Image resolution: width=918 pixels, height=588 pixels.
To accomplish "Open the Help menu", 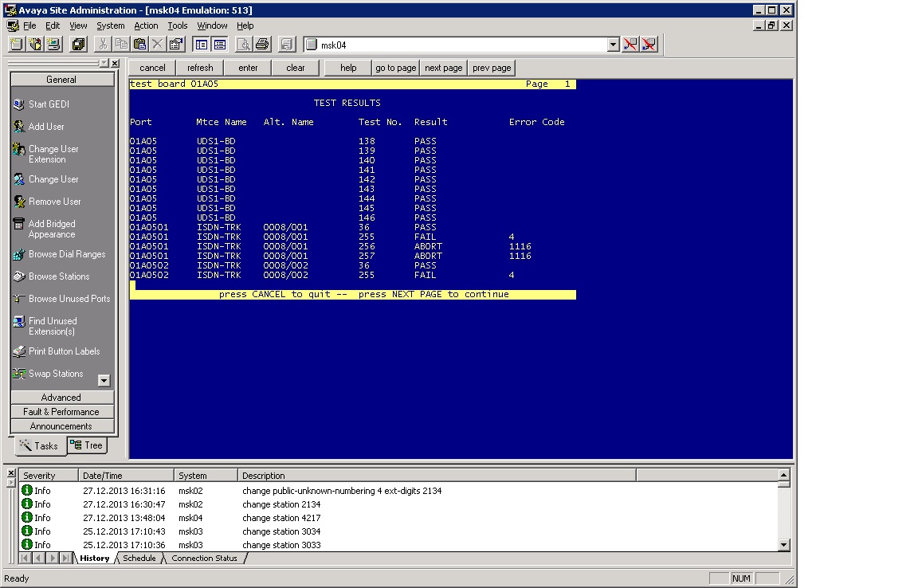I will [245, 25].
